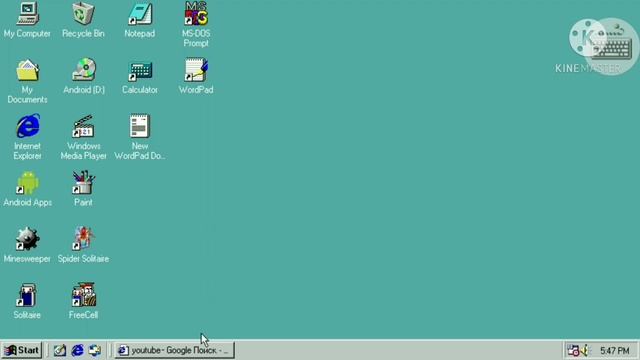
Task: Click the first Quick Launch icon beside Start
Action: (60, 350)
